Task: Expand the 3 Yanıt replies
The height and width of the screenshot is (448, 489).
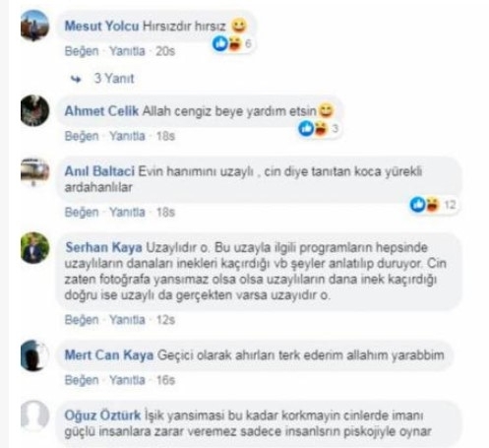Action: (114, 79)
